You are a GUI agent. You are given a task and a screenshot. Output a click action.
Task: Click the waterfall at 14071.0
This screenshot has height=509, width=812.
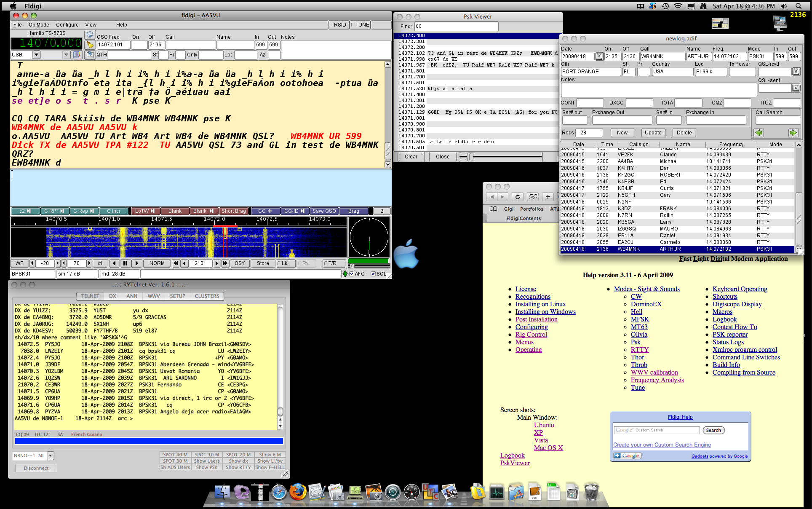(x=109, y=242)
